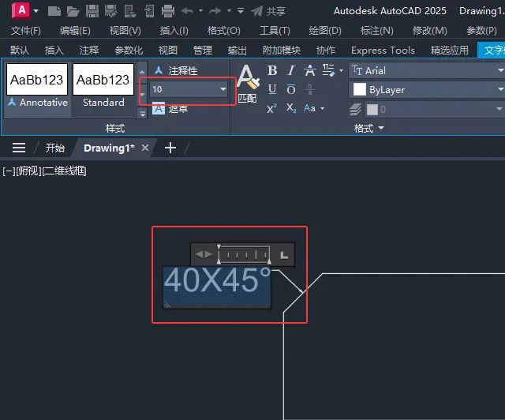Viewport: 505px width, 420px height.
Task: Open the 参数(P) menu
Action: click(481, 31)
